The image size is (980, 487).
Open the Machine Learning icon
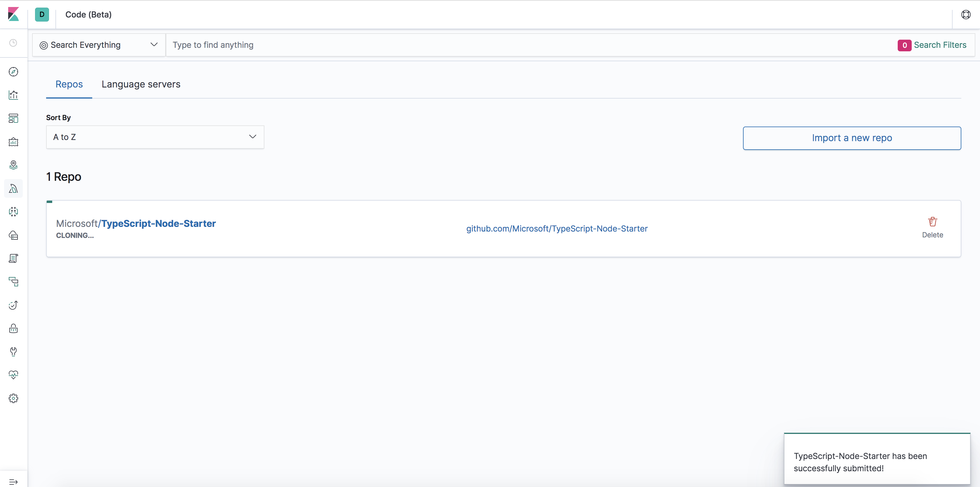pos(13,212)
